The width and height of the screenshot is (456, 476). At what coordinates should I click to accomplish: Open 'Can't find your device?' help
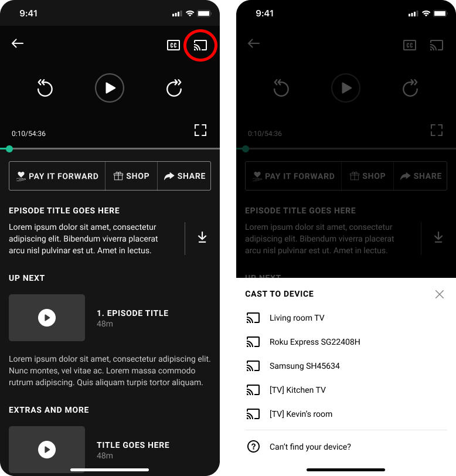346,447
